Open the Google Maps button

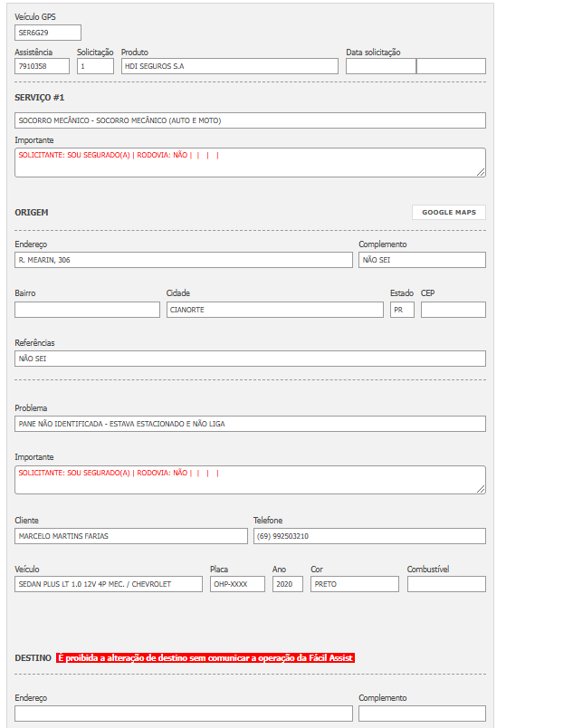[x=449, y=213]
